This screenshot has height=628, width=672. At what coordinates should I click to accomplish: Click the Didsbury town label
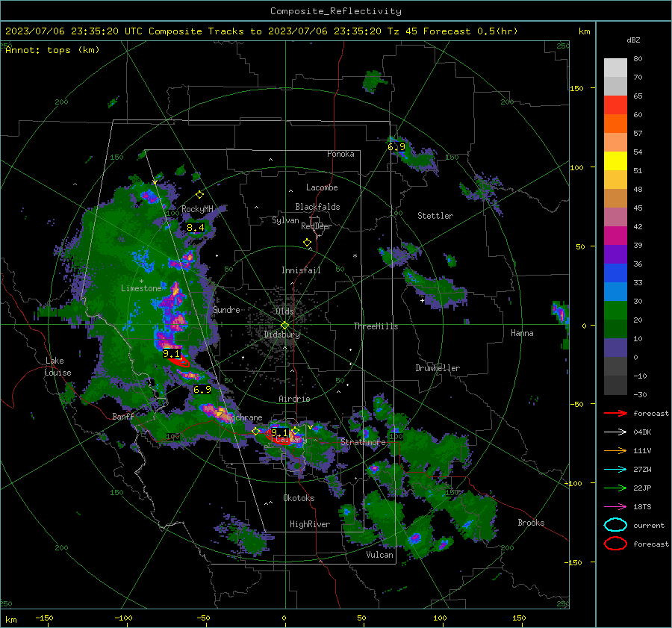(x=281, y=335)
